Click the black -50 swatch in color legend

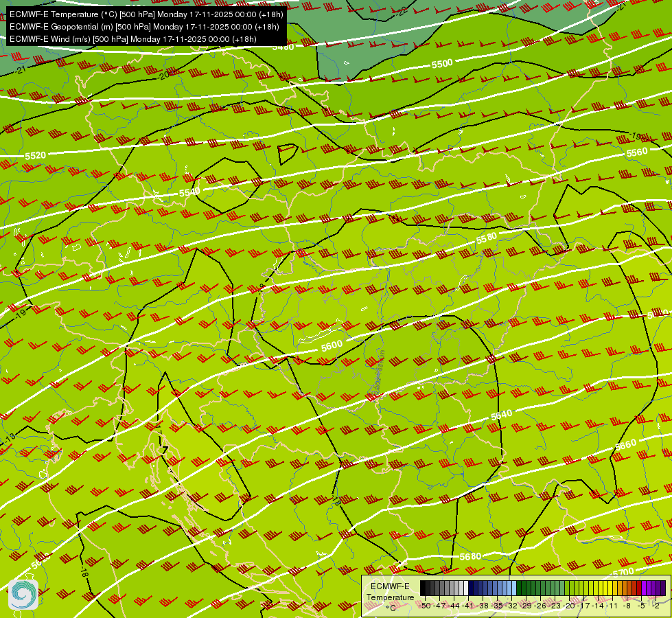coord(423,588)
